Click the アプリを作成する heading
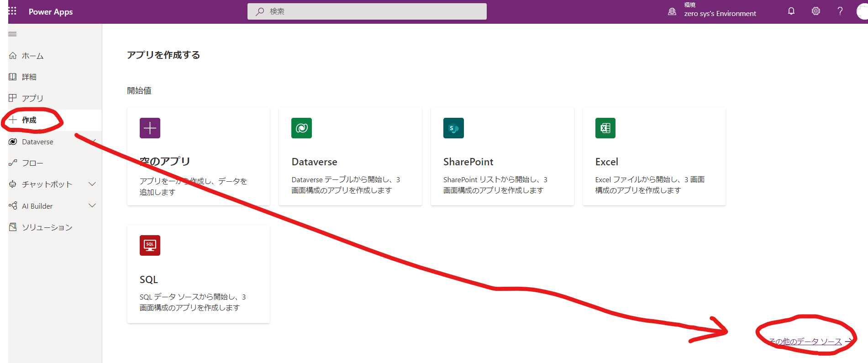 (163, 55)
